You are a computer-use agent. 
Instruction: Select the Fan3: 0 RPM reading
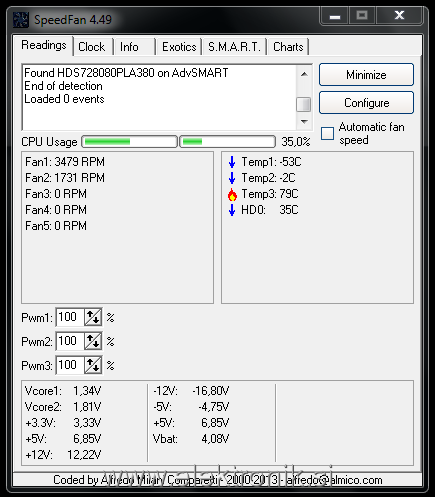click(56, 194)
